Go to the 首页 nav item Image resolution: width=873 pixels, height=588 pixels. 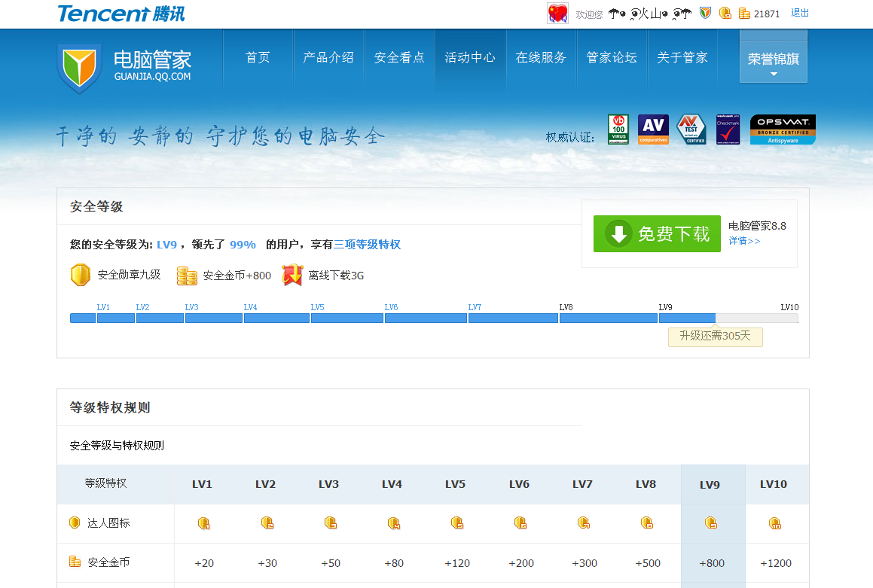258,57
